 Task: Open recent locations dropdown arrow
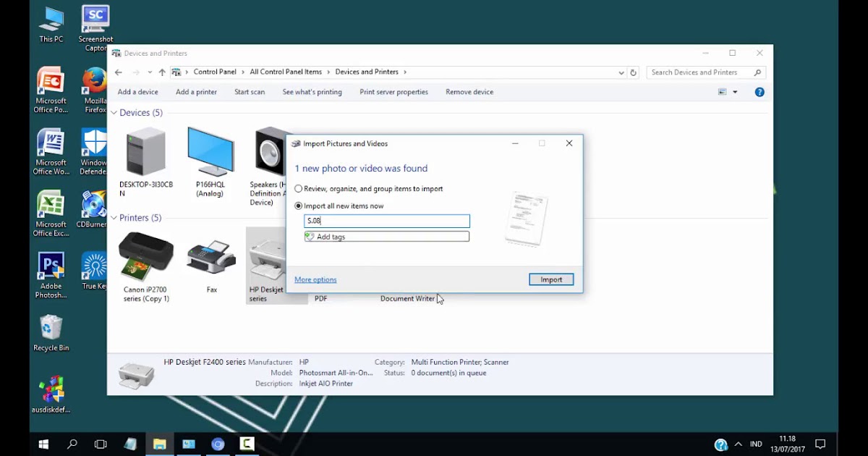click(150, 72)
